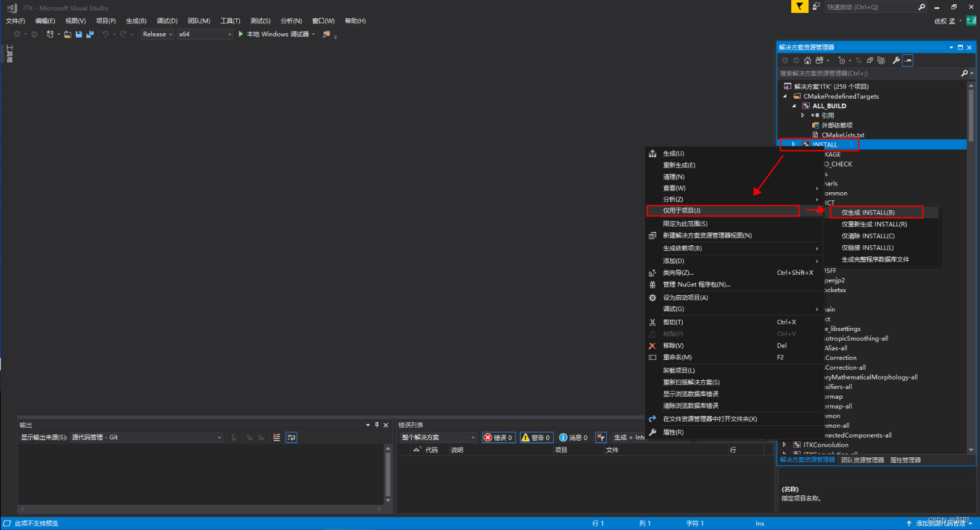Click the Save icon in main toolbar
980x530 pixels.
(79, 35)
